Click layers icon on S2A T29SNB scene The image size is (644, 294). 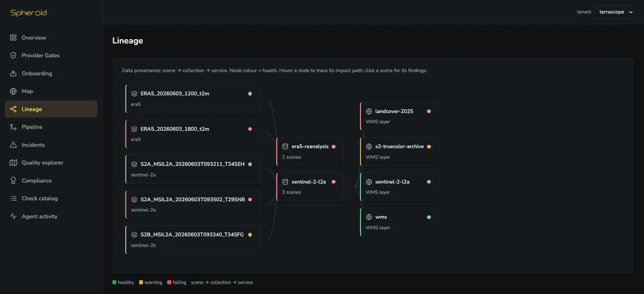(134, 199)
